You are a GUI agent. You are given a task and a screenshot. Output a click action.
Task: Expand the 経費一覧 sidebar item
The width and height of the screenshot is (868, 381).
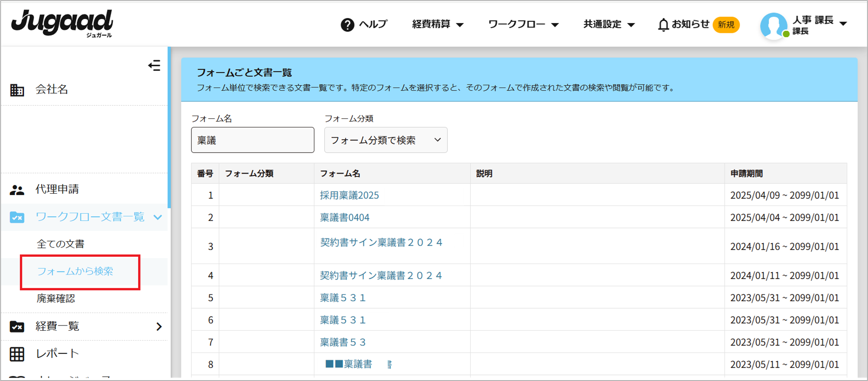tap(159, 326)
